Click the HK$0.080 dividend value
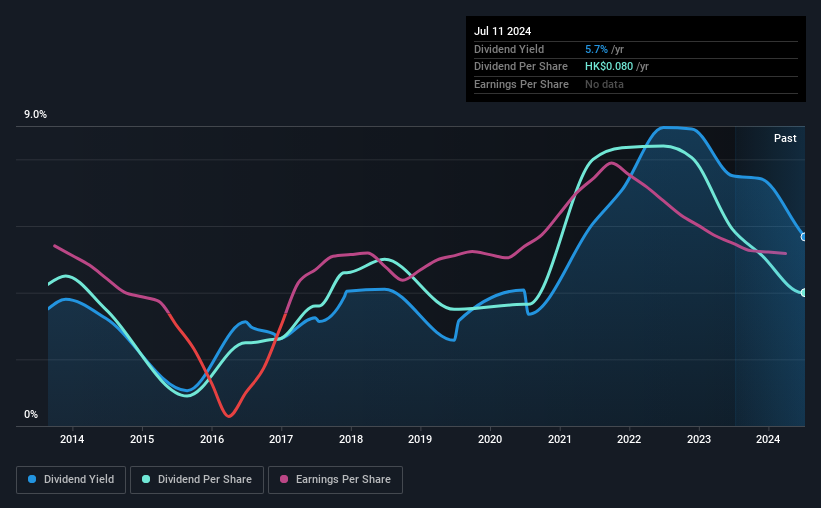Image resolution: width=821 pixels, height=508 pixels. pyautogui.click(x=609, y=67)
